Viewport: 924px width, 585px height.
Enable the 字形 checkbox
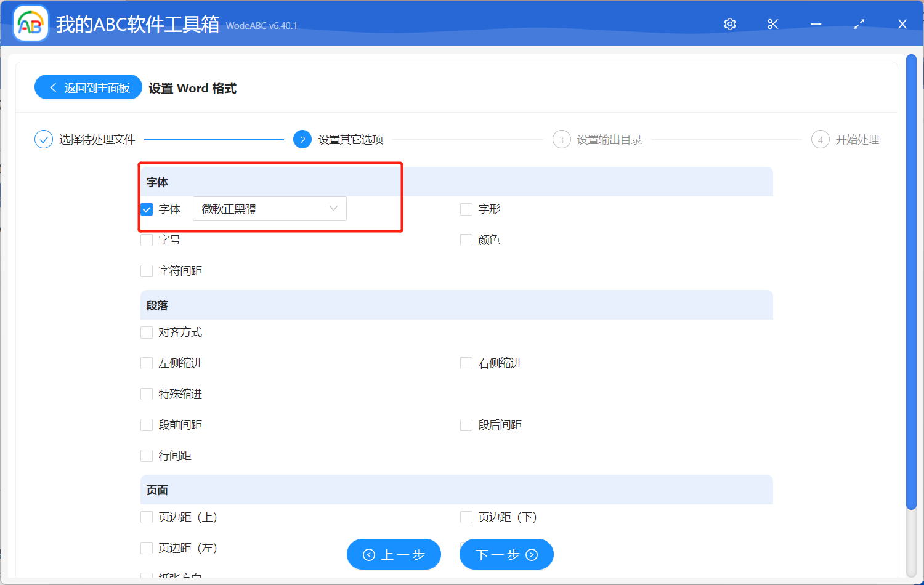pos(466,209)
